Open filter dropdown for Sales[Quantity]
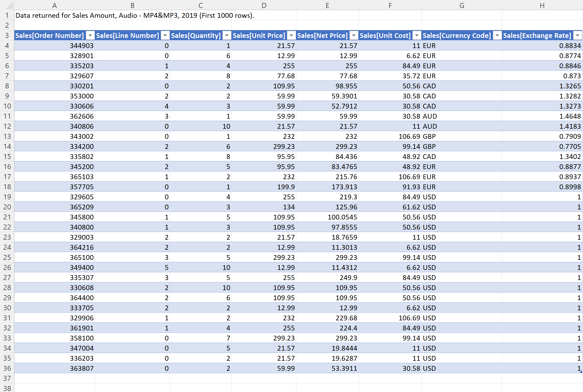Viewport: 583px width, 392px height. [227, 36]
